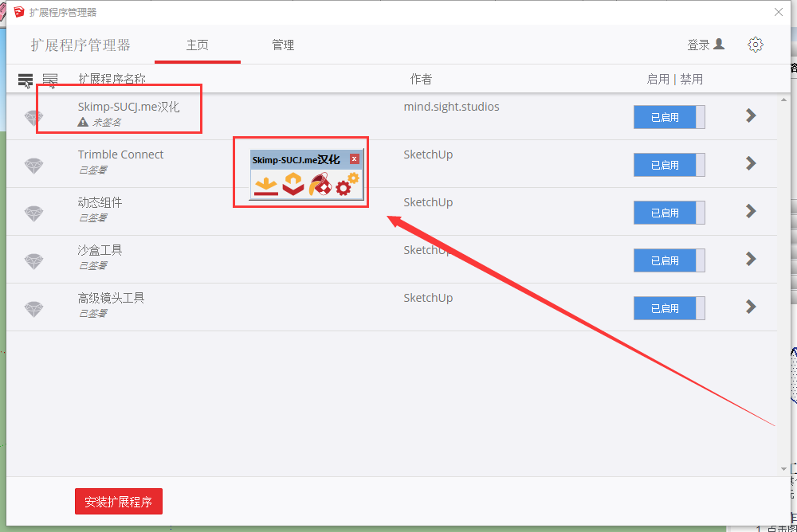Expand details arrow for 沙盒工具
Screen dimensions: 797x532
[751, 259]
